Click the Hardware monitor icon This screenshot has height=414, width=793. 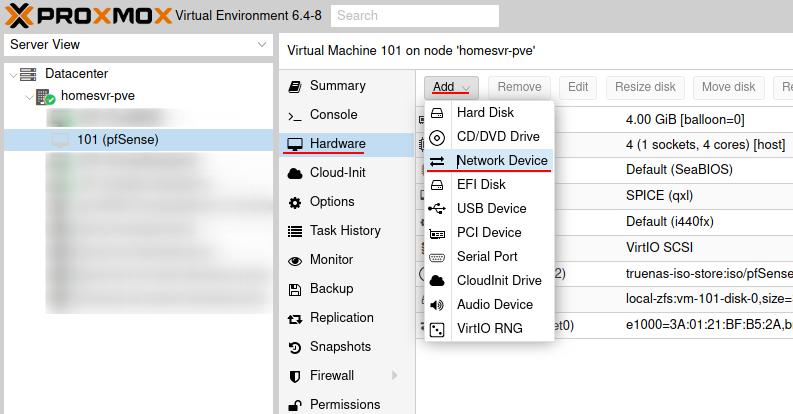coord(295,144)
